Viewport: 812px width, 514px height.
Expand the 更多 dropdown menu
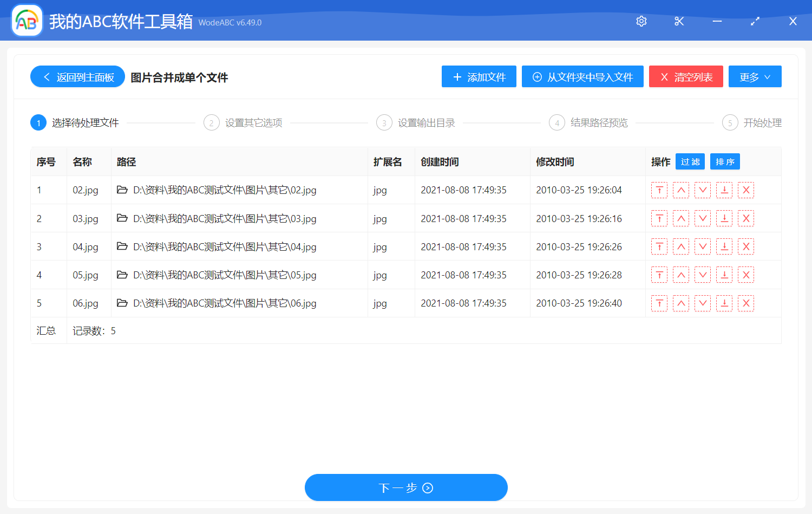click(755, 77)
